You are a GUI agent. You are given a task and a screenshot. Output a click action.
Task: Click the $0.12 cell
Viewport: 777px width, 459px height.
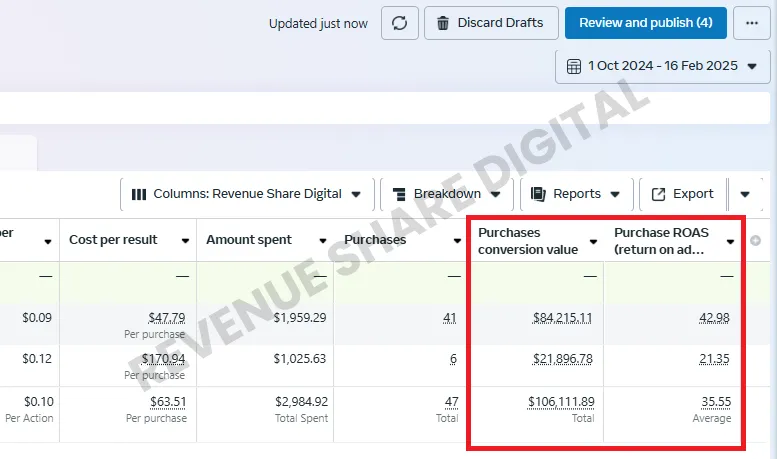(37, 358)
